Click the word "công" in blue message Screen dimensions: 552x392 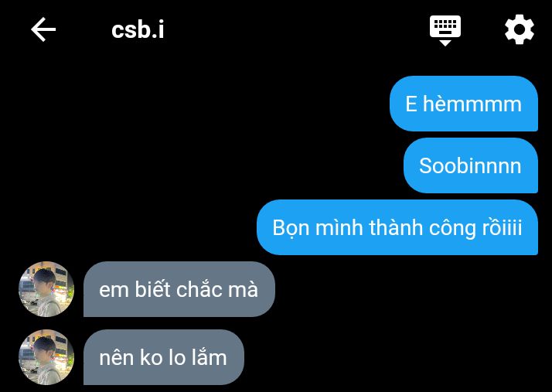pos(452,228)
